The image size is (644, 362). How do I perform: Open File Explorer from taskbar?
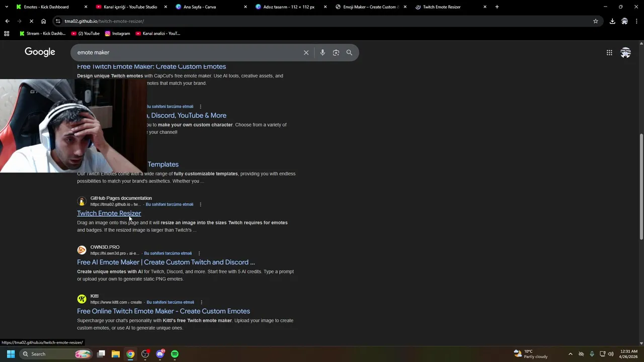coord(116,354)
